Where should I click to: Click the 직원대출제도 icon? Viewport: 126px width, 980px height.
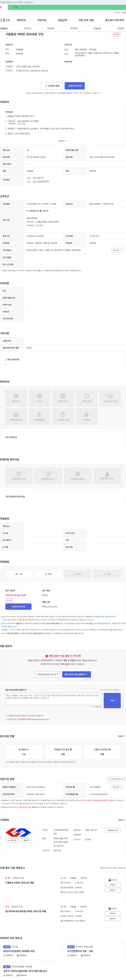coord(40,417)
